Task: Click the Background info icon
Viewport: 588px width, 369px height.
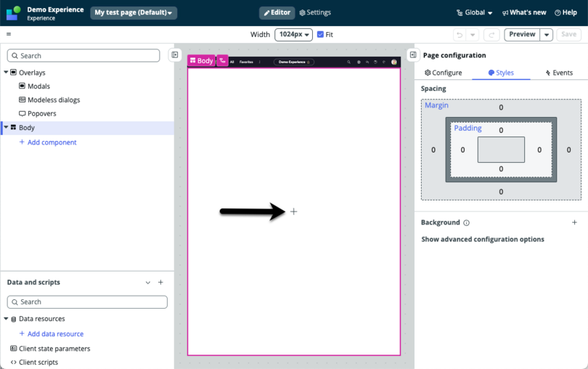Action: click(466, 222)
